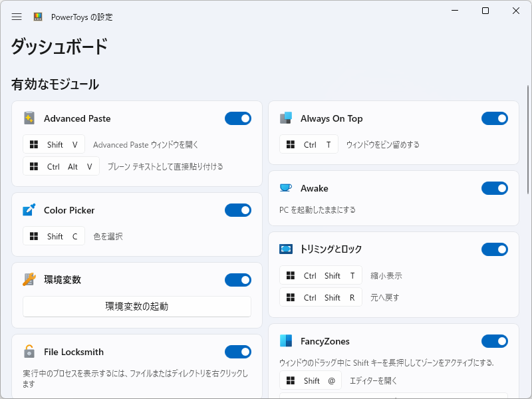Screen dimensions: 532x399
Task: Toggle Always On Top off
Action: (x=495, y=118)
